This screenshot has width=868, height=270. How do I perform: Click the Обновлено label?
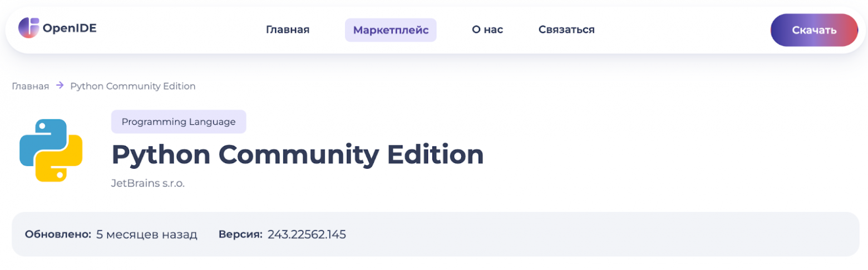tap(58, 234)
